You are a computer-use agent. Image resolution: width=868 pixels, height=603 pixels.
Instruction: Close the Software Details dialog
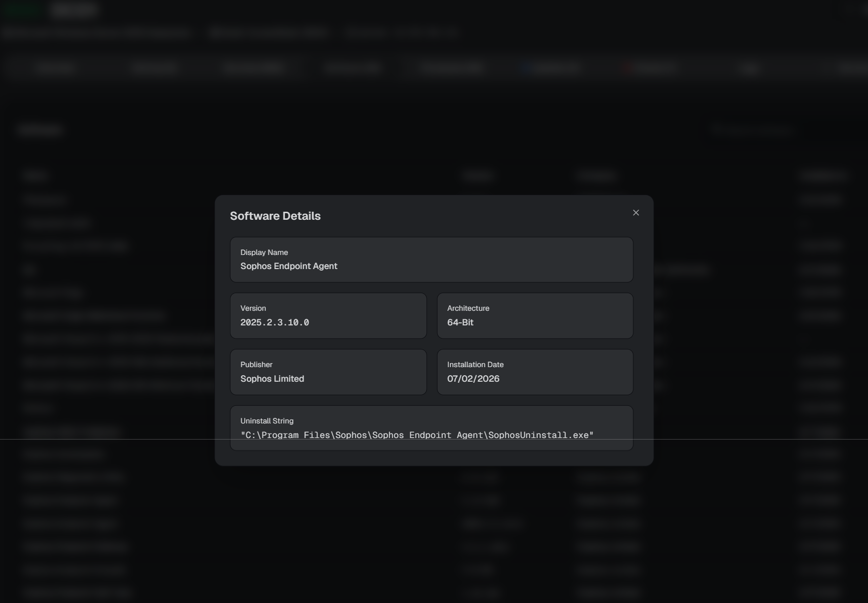[636, 213]
